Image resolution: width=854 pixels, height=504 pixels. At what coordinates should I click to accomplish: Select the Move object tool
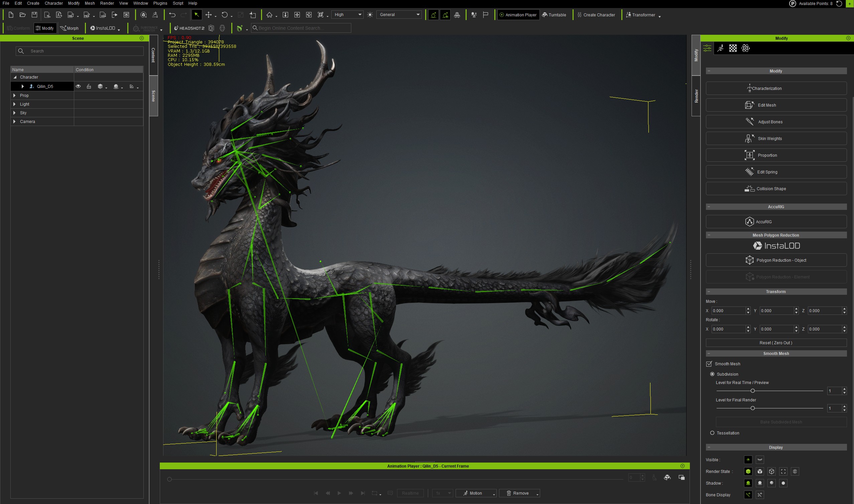coord(209,15)
